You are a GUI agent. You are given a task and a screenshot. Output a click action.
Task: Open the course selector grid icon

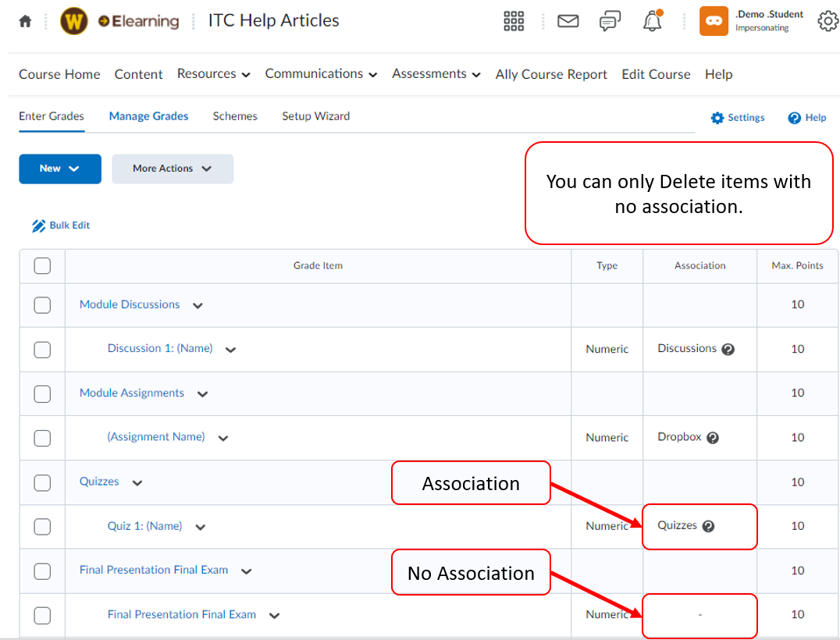point(514,21)
